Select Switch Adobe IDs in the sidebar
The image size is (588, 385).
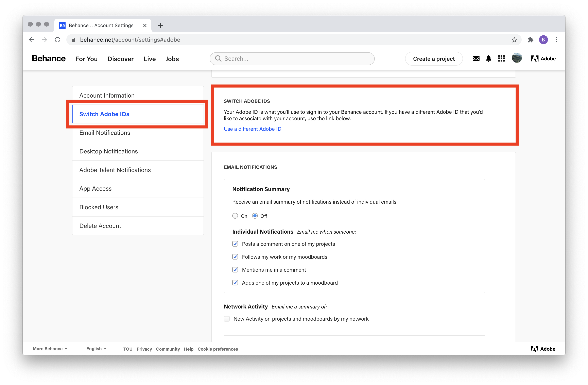138,114
